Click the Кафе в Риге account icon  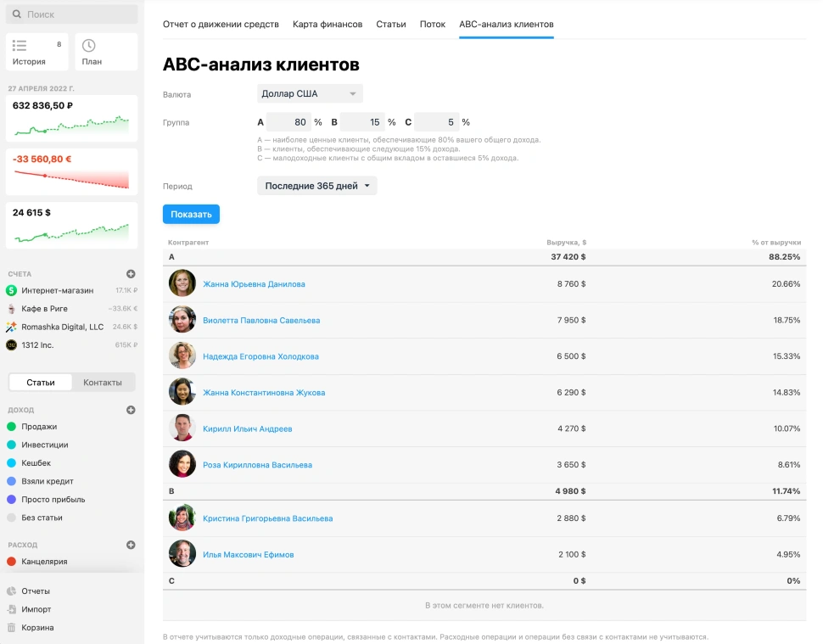(12, 309)
